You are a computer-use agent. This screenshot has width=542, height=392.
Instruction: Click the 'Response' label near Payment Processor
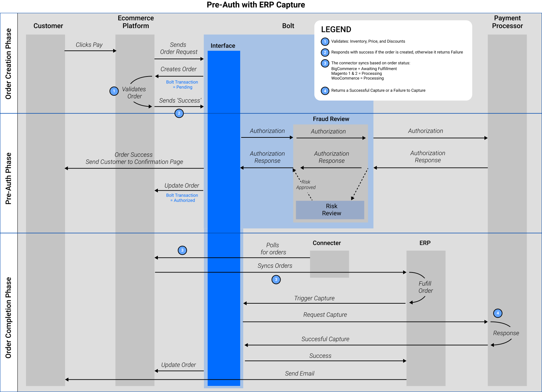506,333
